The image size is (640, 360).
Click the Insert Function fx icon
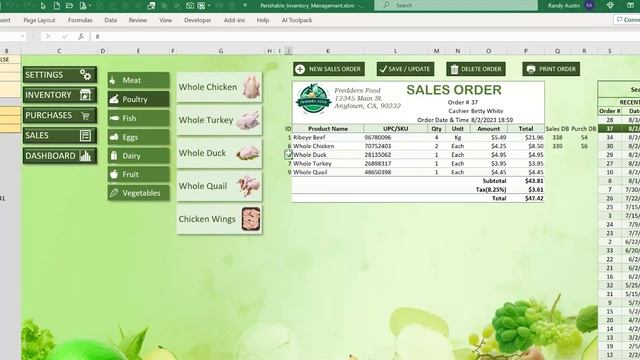(81, 36)
